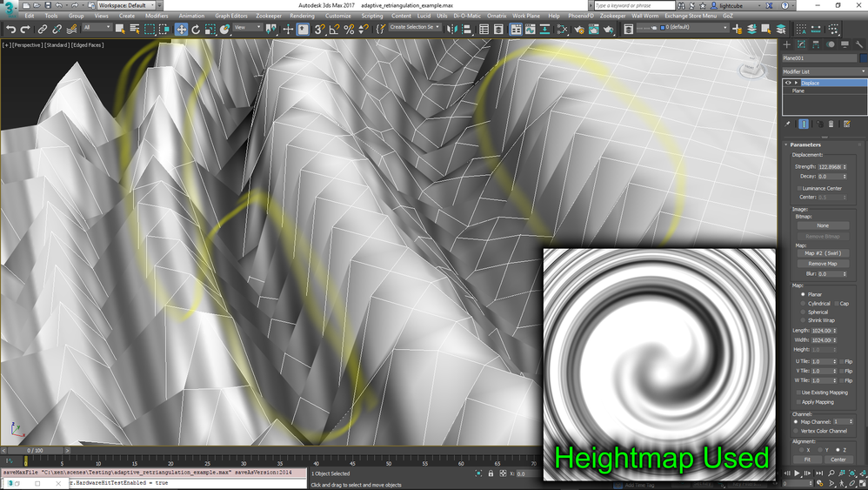Click the Strength value field
The width and height of the screenshot is (868, 490).
tap(829, 166)
